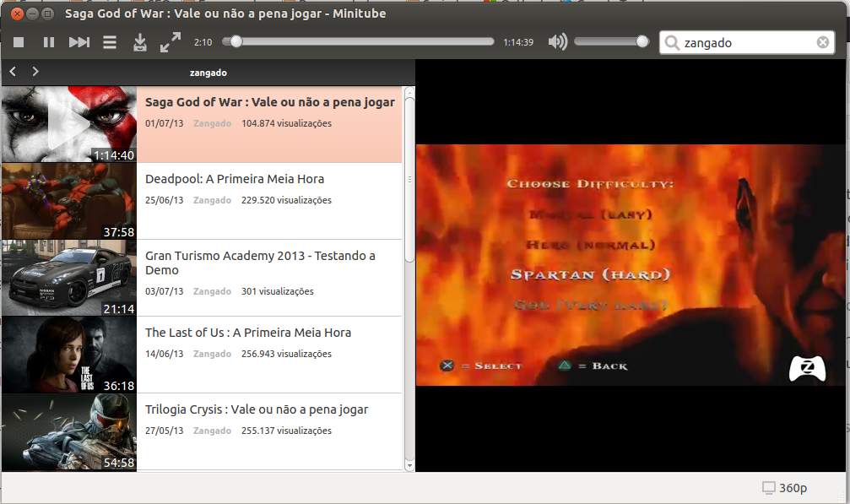Toggle fullscreen mode
The width and height of the screenshot is (850, 504).
click(171, 42)
